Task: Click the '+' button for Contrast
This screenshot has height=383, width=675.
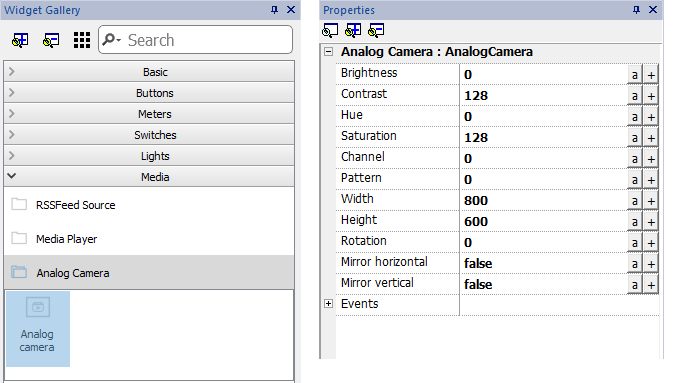Action: tap(651, 96)
